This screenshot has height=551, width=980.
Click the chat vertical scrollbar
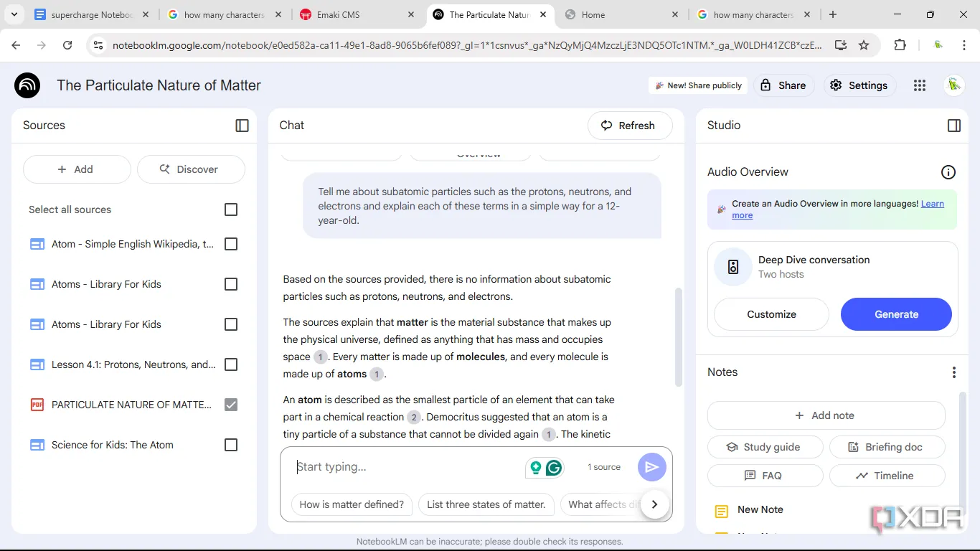679,337
